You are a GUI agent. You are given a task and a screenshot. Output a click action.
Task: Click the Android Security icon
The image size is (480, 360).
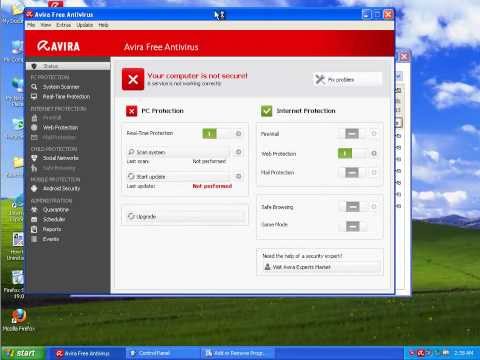pos(34,188)
